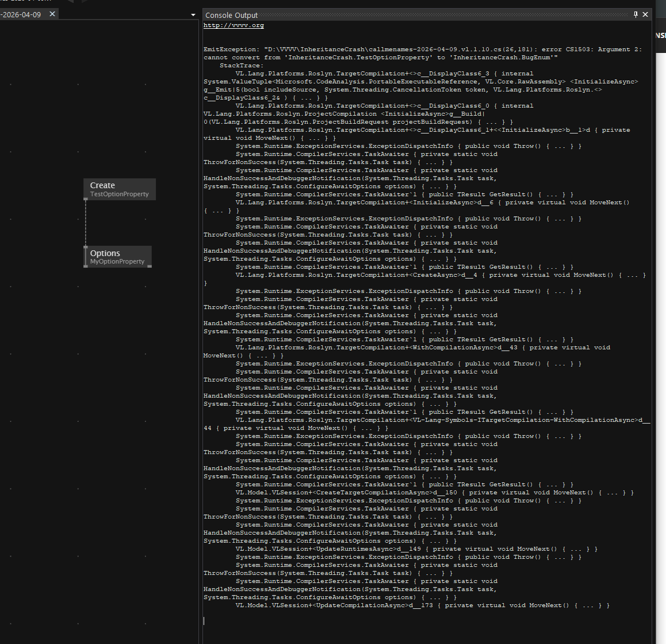The height and width of the screenshot is (644, 666).
Task: Close the 2026-04-09 document tab
Action: point(52,14)
